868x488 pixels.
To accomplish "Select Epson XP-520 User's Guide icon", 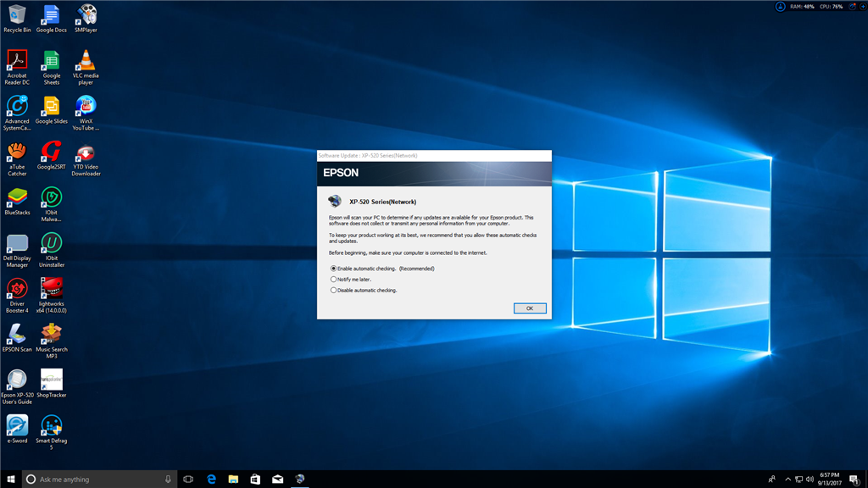I will [17, 386].
